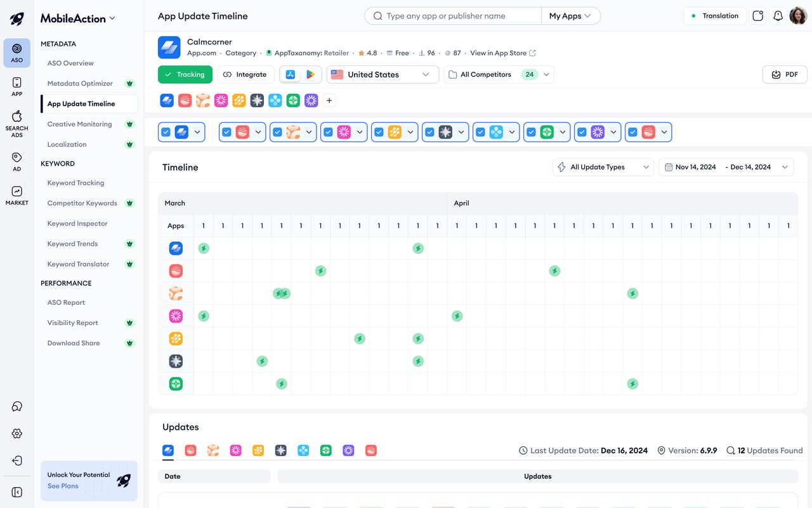Open Keyword Inspector page
The image size is (812, 508).
77,224
